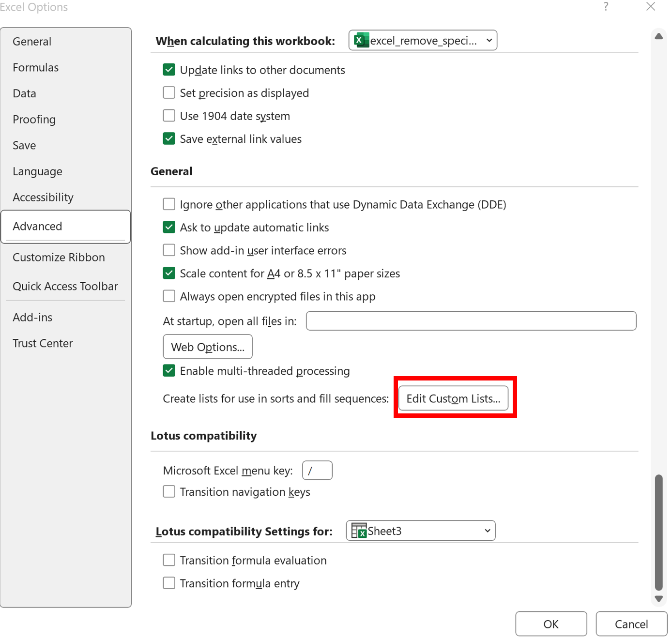This screenshot has width=672, height=639.
Task: Open the Customize Ribbon section
Action: pyautogui.click(x=58, y=257)
